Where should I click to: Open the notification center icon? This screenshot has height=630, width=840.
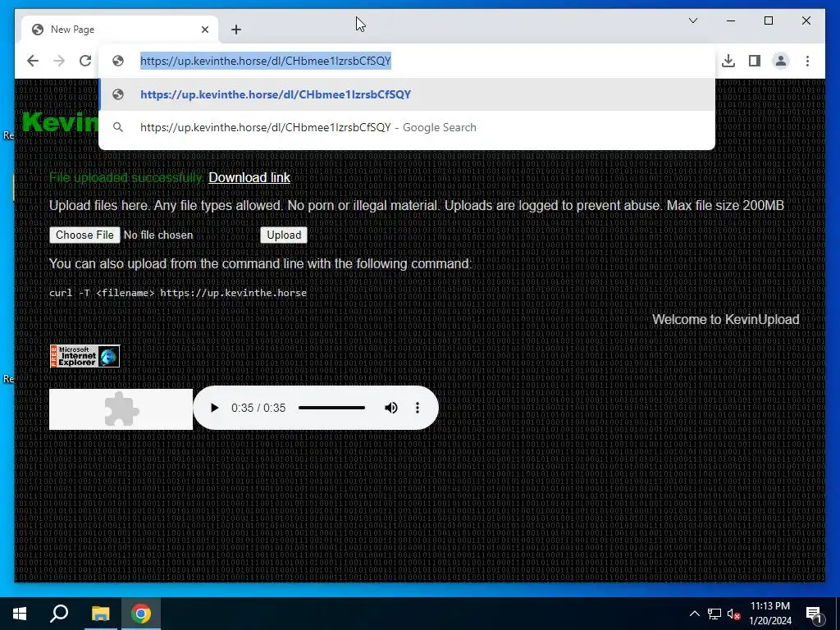point(814,614)
